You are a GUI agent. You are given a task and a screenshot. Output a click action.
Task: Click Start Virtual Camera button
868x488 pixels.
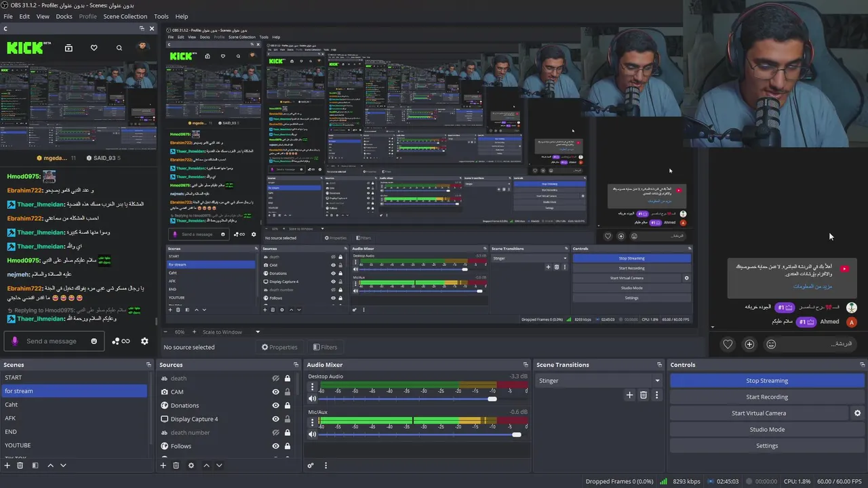point(759,413)
